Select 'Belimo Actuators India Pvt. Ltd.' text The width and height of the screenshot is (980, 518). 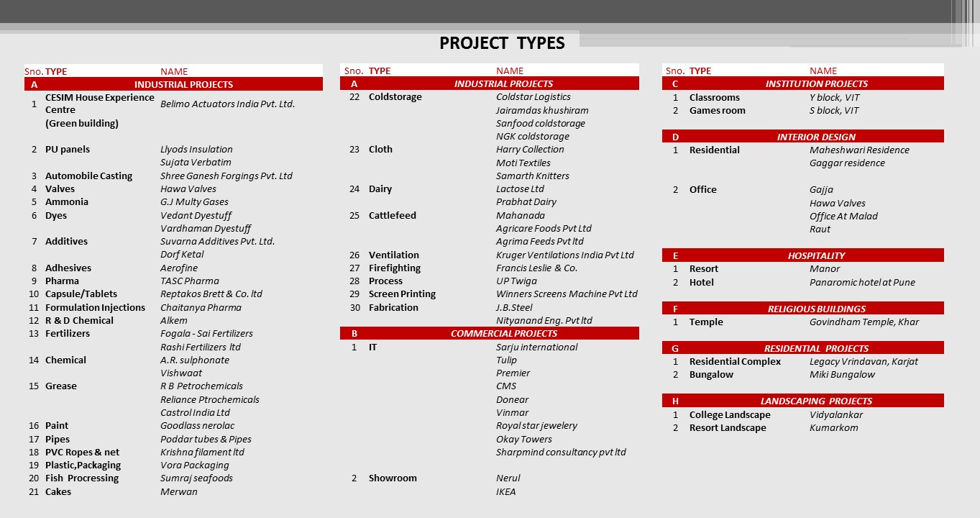coord(227,104)
